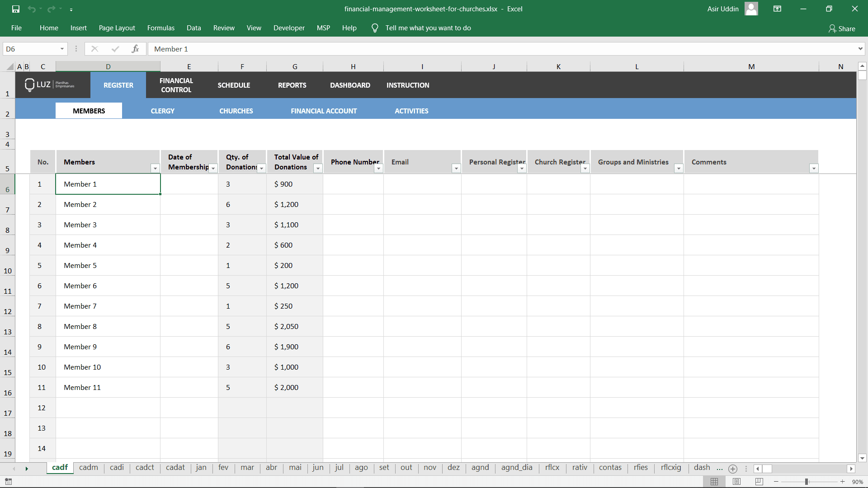Expand the formula bar
868x488 pixels.
pyautogui.click(x=860, y=48)
